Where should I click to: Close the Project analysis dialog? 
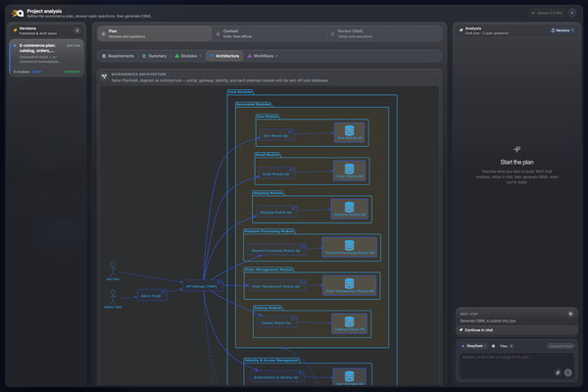(x=572, y=13)
